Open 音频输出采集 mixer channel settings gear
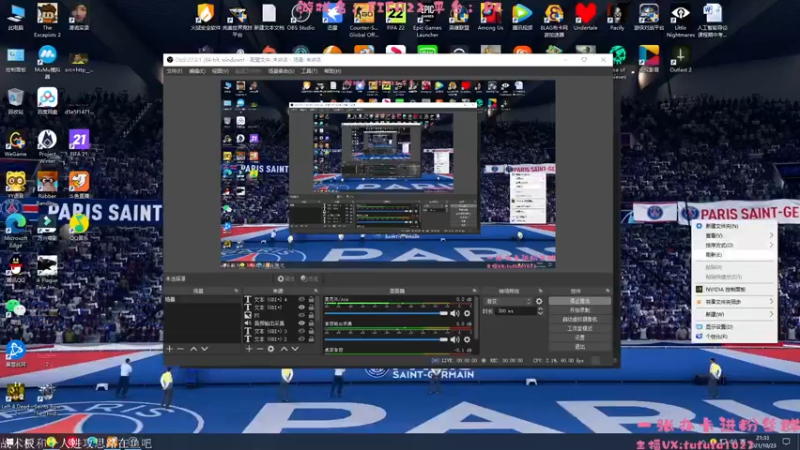Viewport: 800px width, 450px height. (x=467, y=339)
